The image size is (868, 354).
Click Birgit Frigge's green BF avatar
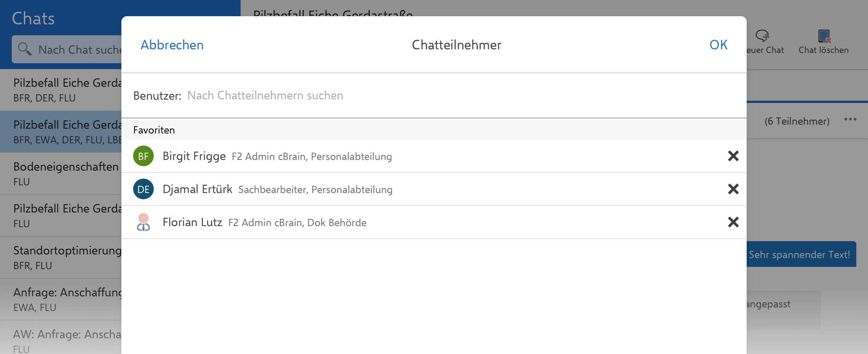click(143, 156)
